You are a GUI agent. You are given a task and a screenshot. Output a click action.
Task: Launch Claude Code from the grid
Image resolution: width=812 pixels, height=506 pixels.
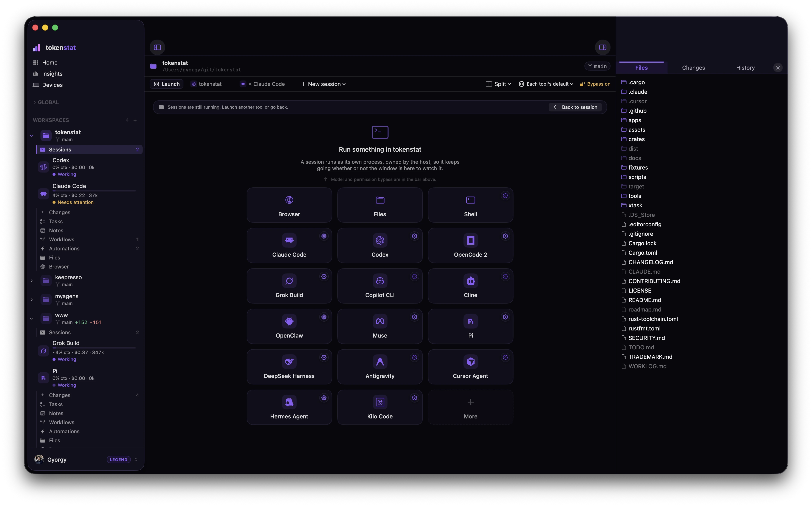pos(289,245)
